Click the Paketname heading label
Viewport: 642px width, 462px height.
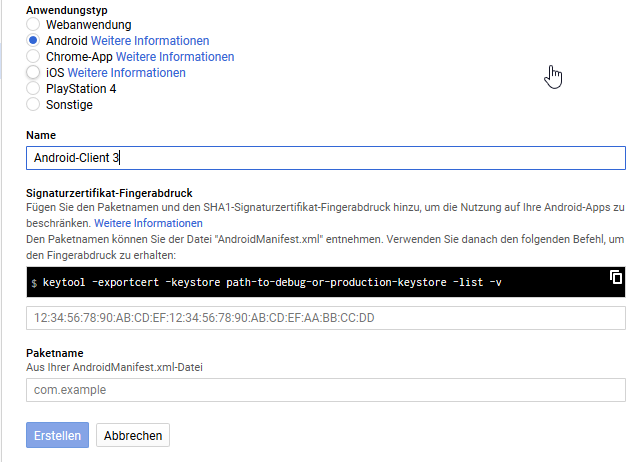click(x=54, y=353)
